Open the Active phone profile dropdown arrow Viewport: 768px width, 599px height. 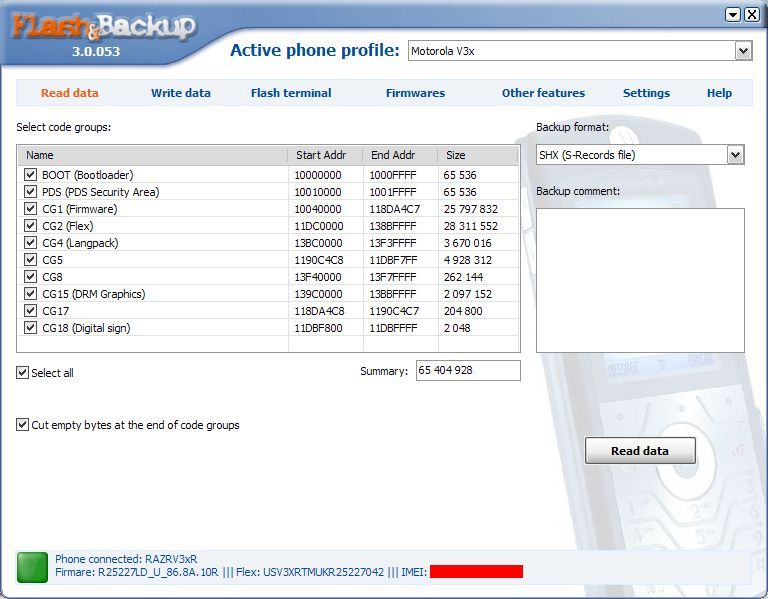743,51
